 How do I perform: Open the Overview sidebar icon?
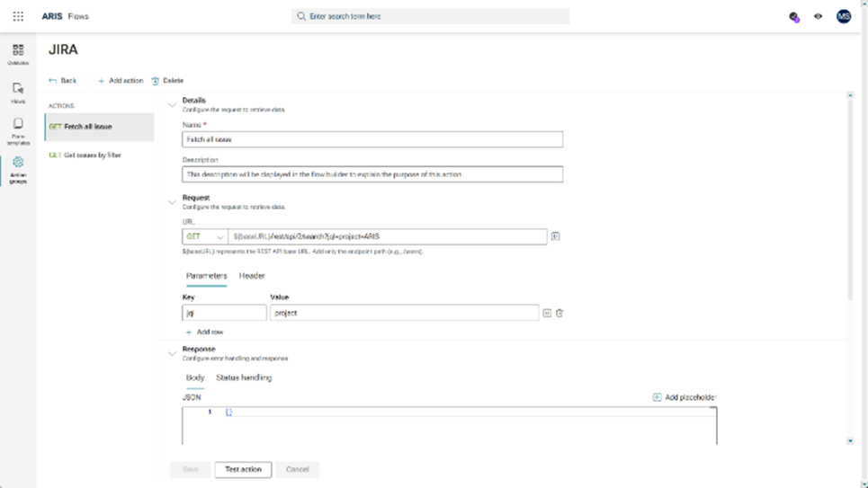(x=18, y=54)
